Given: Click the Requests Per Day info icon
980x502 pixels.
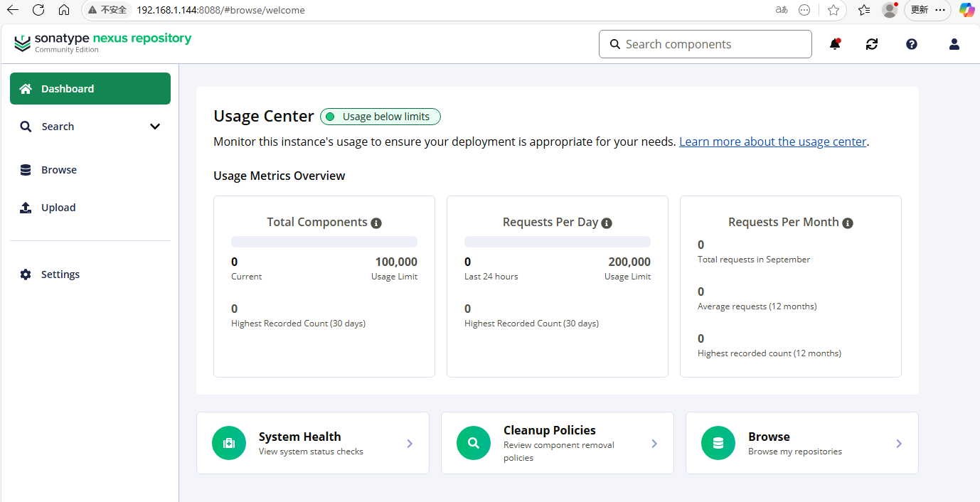Looking at the screenshot, I should tap(607, 223).
